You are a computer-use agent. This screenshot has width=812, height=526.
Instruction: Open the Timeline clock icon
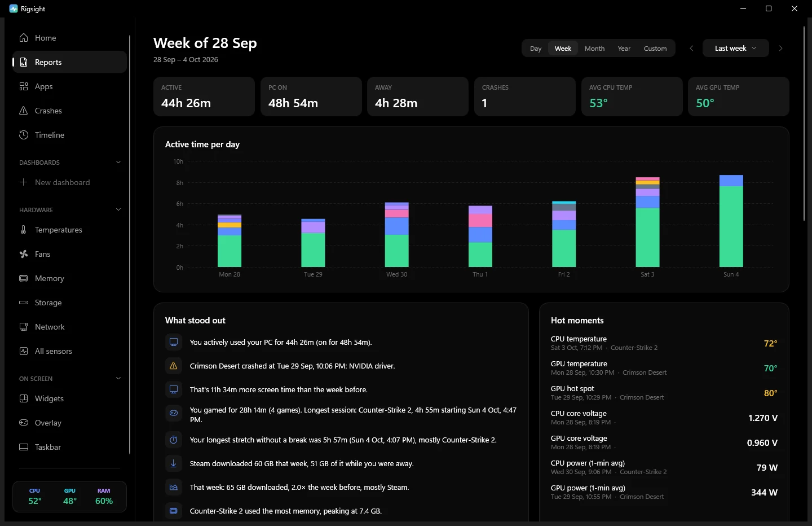click(24, 135)
